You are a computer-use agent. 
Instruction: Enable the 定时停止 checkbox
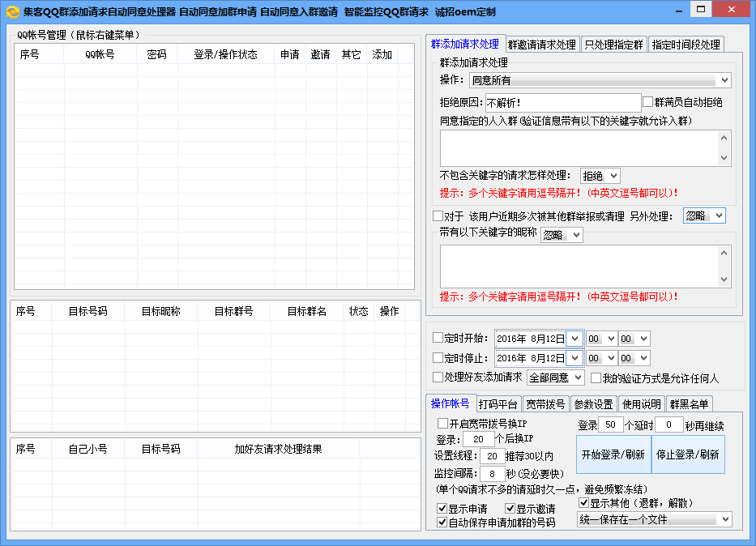(x=438, y=357)
